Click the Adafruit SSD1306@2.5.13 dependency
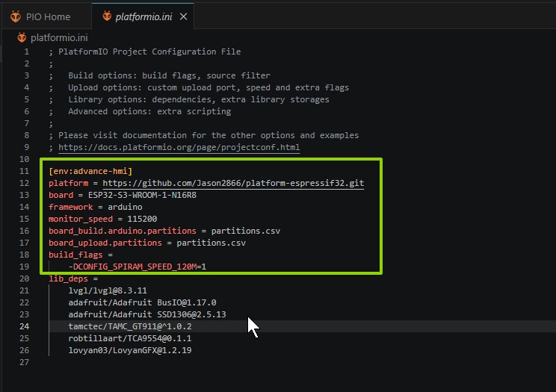Viewport: 556px width, 392px height. click(147, 314)
